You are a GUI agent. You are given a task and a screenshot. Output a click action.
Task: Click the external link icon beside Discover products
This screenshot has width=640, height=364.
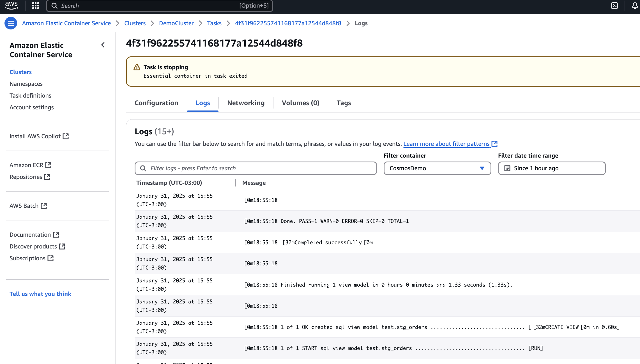62,246
